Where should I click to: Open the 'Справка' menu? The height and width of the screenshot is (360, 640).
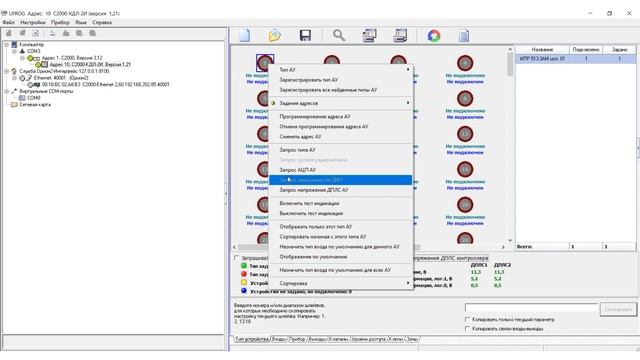102,22
